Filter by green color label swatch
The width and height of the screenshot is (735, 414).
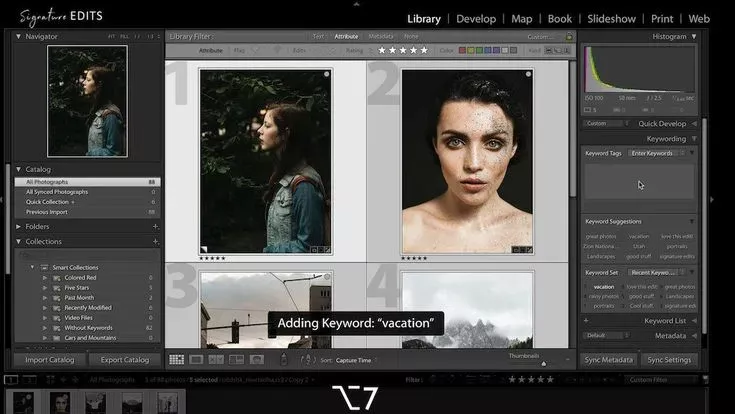479,50
